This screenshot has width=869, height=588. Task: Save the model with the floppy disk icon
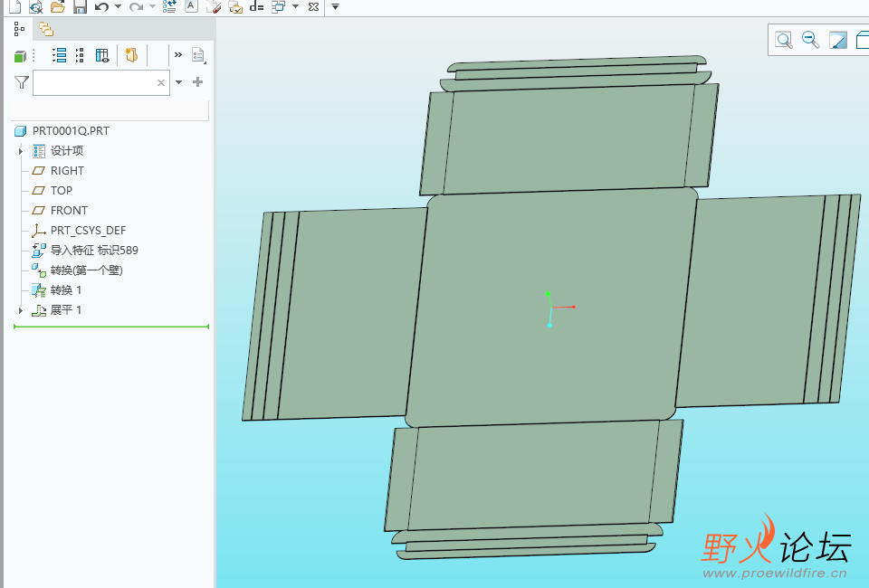point(80,6)
